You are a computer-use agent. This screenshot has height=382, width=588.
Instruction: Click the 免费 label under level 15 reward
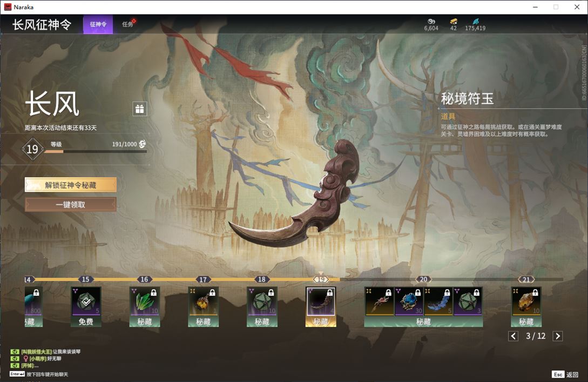tap(86, 321)
